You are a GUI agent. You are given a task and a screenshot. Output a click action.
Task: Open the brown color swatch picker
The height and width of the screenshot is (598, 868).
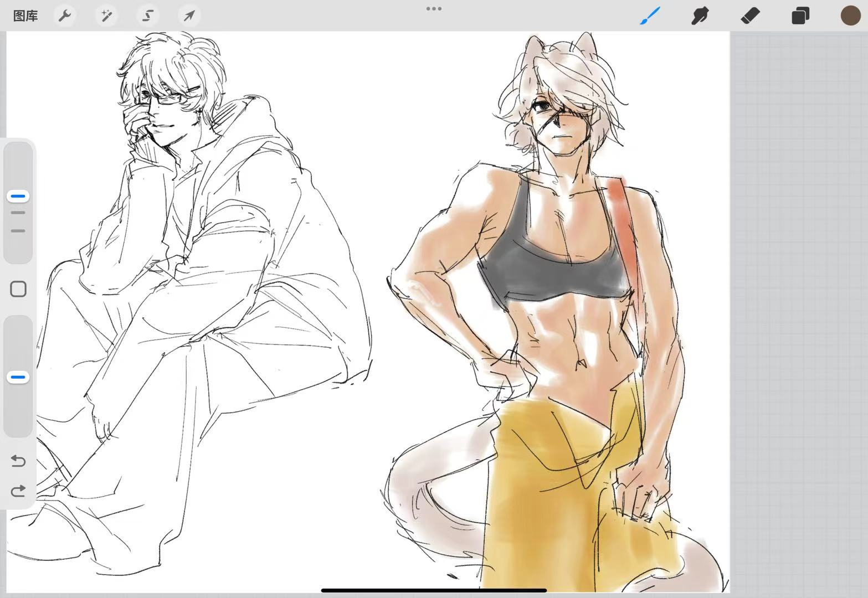click(850, 16)
